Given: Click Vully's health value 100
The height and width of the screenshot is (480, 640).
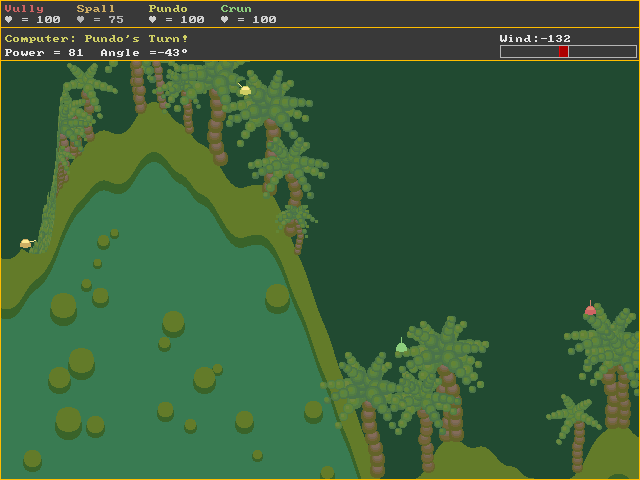Looking at the screenshot, I should pos(48,20).
